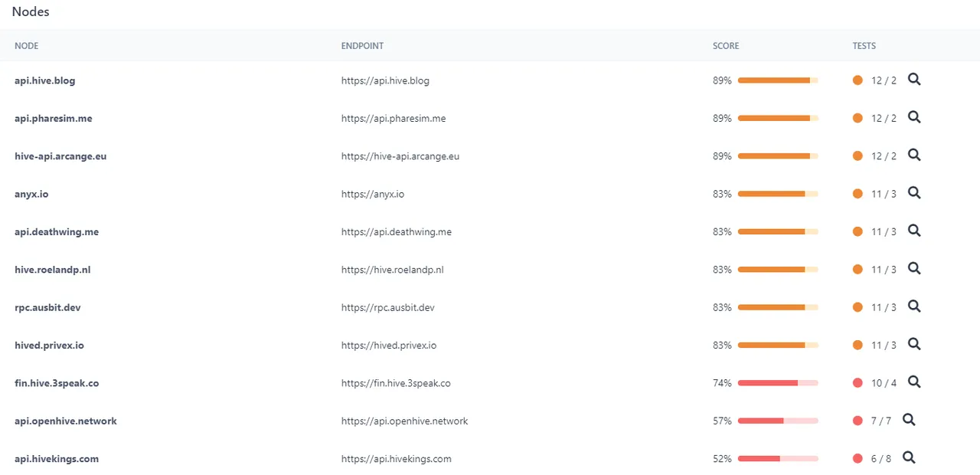
Task: Click orange status dot for hived.privex.io
Action: 857,346
